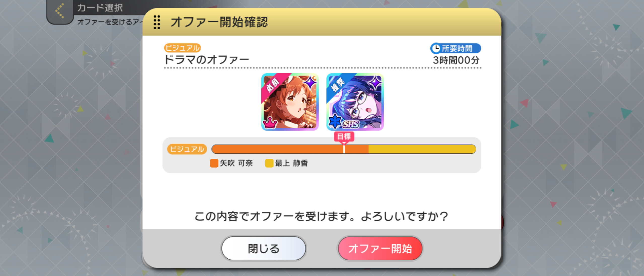The height and width of the screenshot is (276, 644).
Task: Select the 矢吹 可奈 card thumbnail
Action: pos(290,102)
